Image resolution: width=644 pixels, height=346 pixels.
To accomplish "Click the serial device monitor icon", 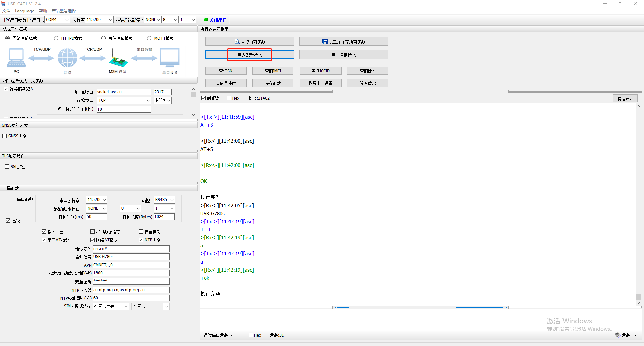I will 170,58.
